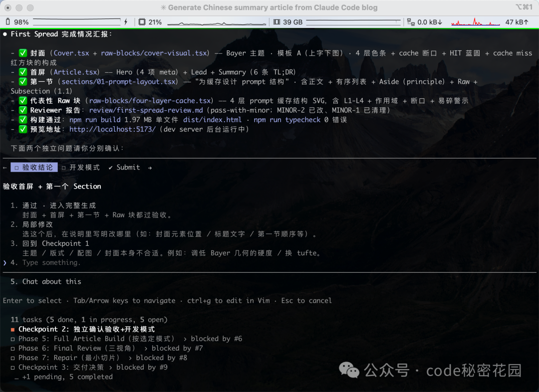Click the sparkle icon in window title
The image size is (539, 392).
click(163, 7)
